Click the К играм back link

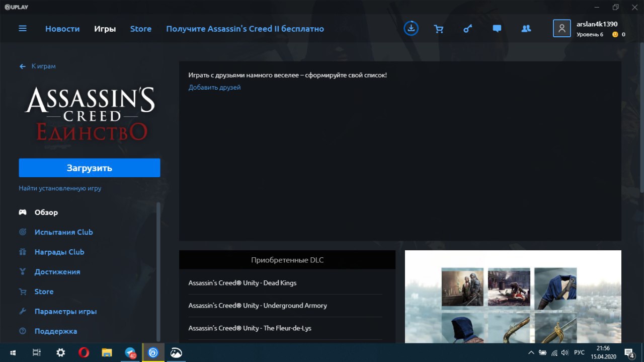pyautogui.click(x=43, y=66)
